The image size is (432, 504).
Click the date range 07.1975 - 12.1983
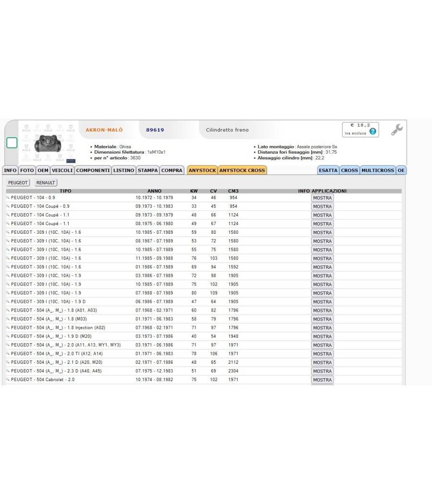coord(154,371)
